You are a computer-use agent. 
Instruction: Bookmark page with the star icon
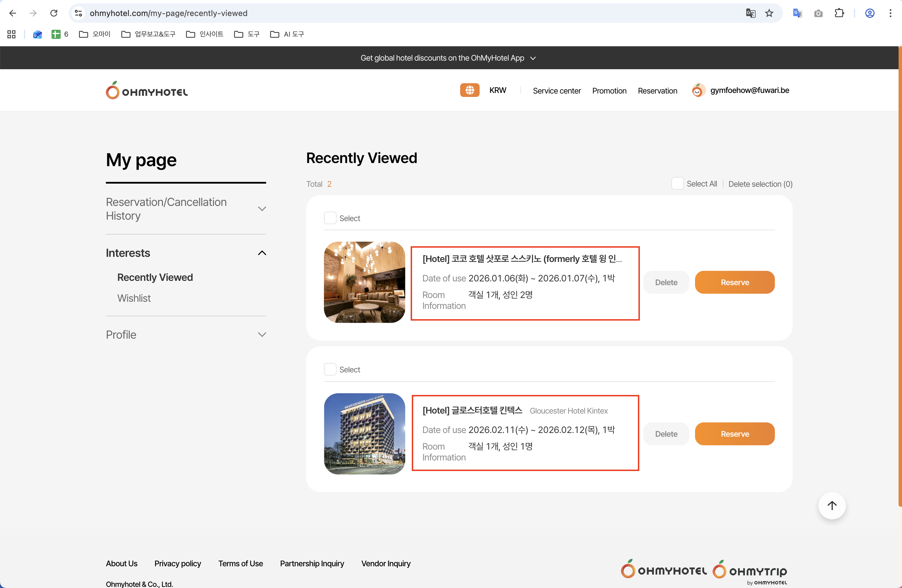tap(769, 13)
